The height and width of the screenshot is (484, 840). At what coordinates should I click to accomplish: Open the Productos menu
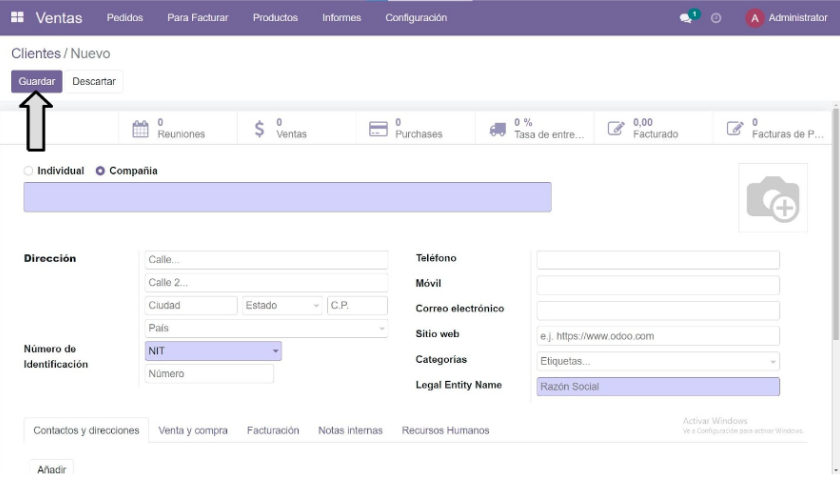pos(275,18)
